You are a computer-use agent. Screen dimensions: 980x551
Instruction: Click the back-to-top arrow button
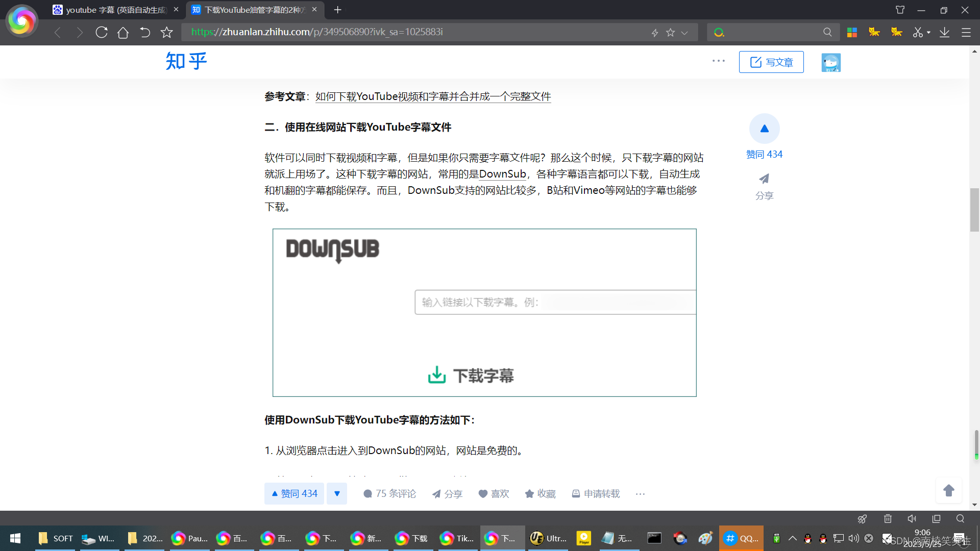pos(948,490)
